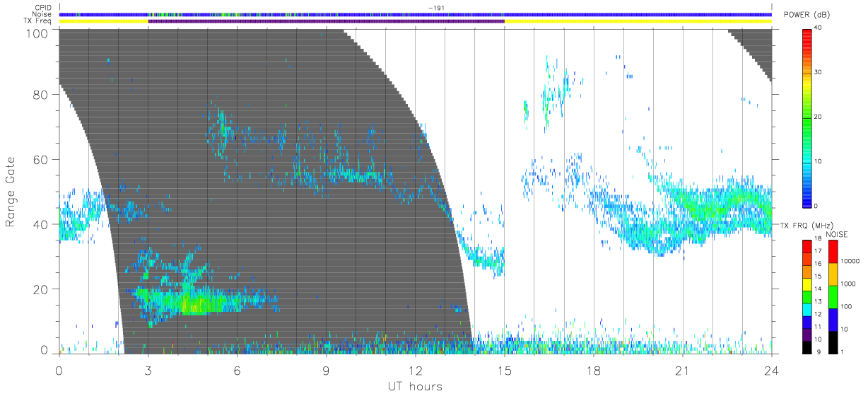
Task: Click the yellow TX Freq strip before 3 UT
Action: point(103,21)
